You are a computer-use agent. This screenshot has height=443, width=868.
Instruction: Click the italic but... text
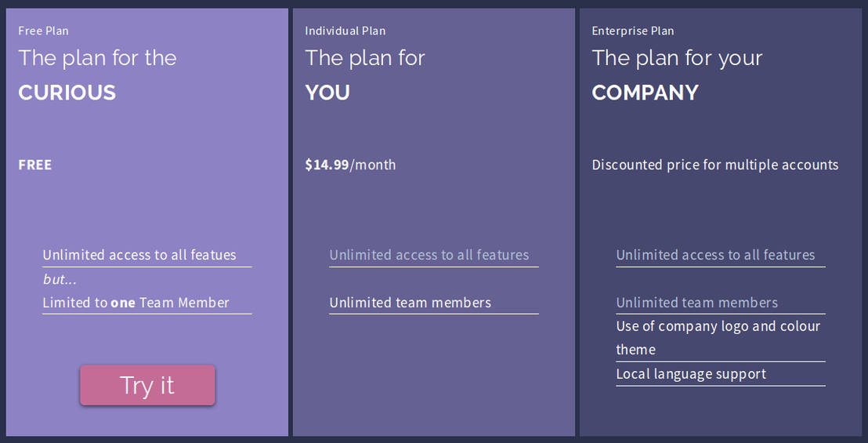tap(60, 279)
